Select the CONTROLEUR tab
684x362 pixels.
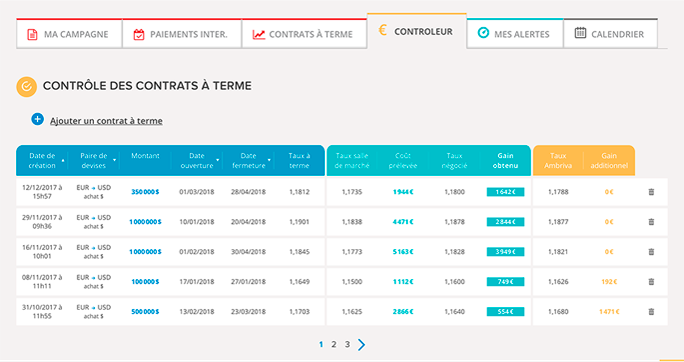[x=417, y=31]
